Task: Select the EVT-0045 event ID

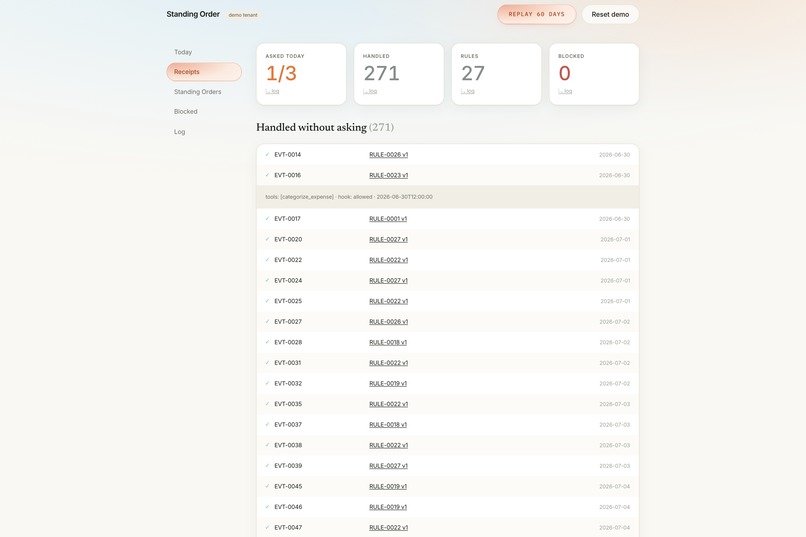Action: click(288, 486)
